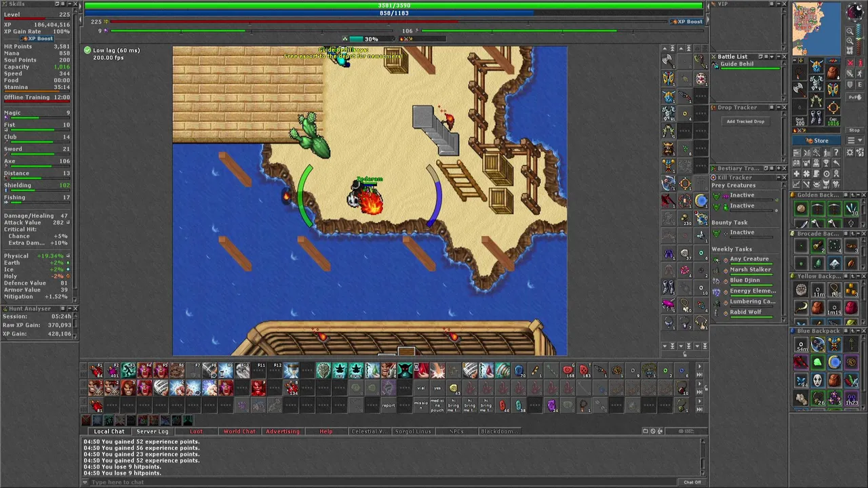This screenshot has height=488, width=868.
Task: Expand Bestiary Tracker with plus button
Action: click(778, 169)
